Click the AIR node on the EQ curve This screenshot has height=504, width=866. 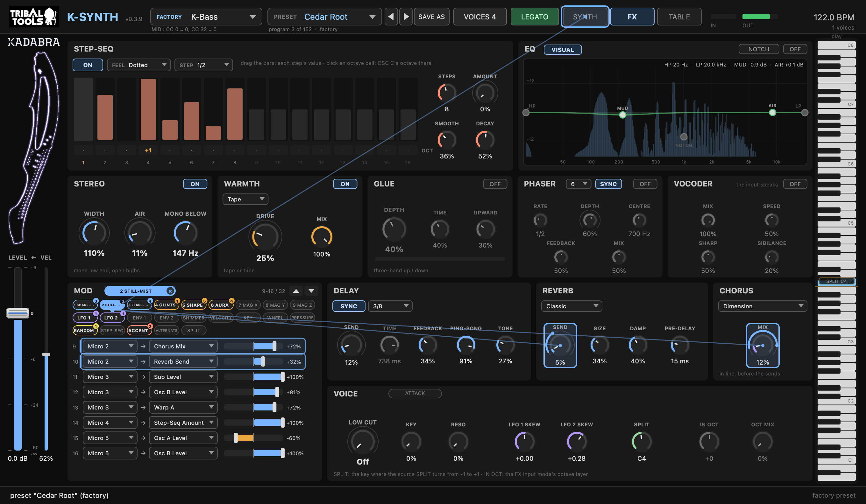click(x=772, y=113)
